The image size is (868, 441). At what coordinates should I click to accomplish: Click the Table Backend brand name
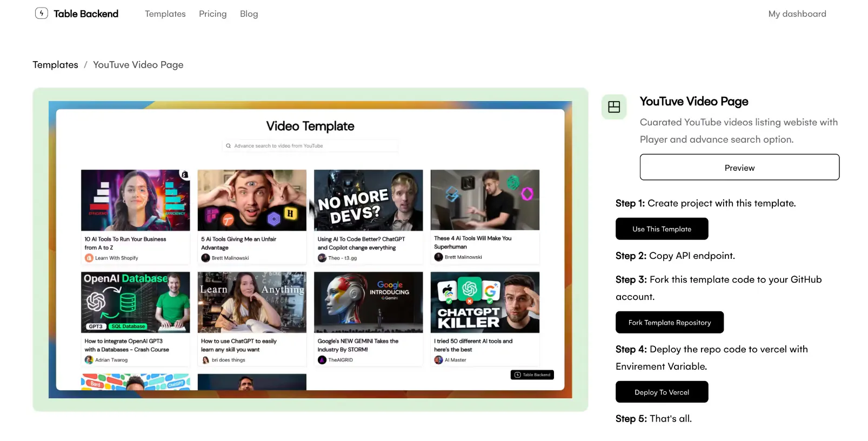tap(86, 14)
